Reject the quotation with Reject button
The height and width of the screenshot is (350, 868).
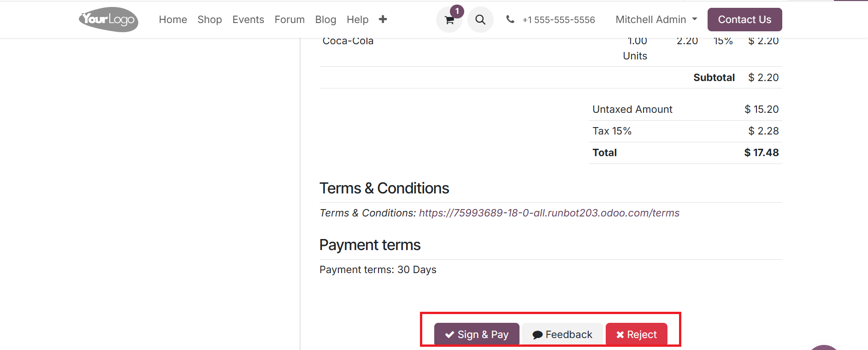pyautogui.click(x=636, y=334)
